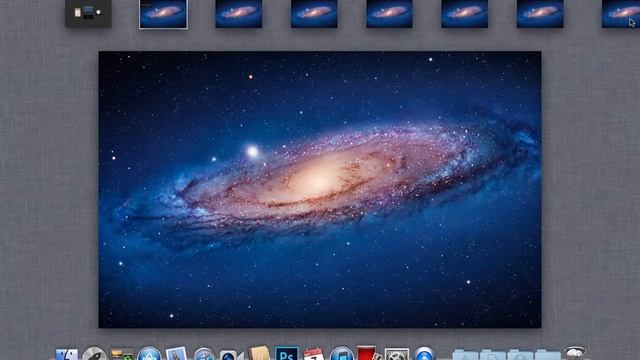Click Mission Control icon in Dock
Screen dimensions: 640x360
pos(122,354)
